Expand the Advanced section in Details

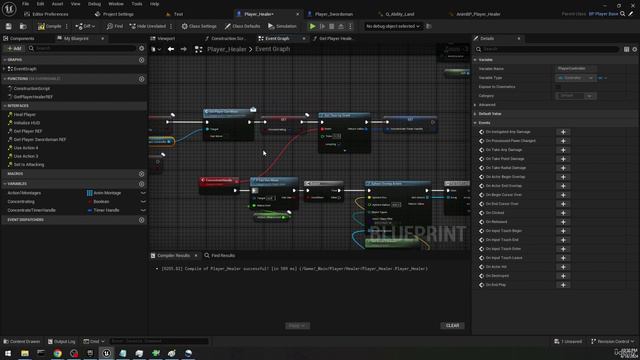[476, 105]
